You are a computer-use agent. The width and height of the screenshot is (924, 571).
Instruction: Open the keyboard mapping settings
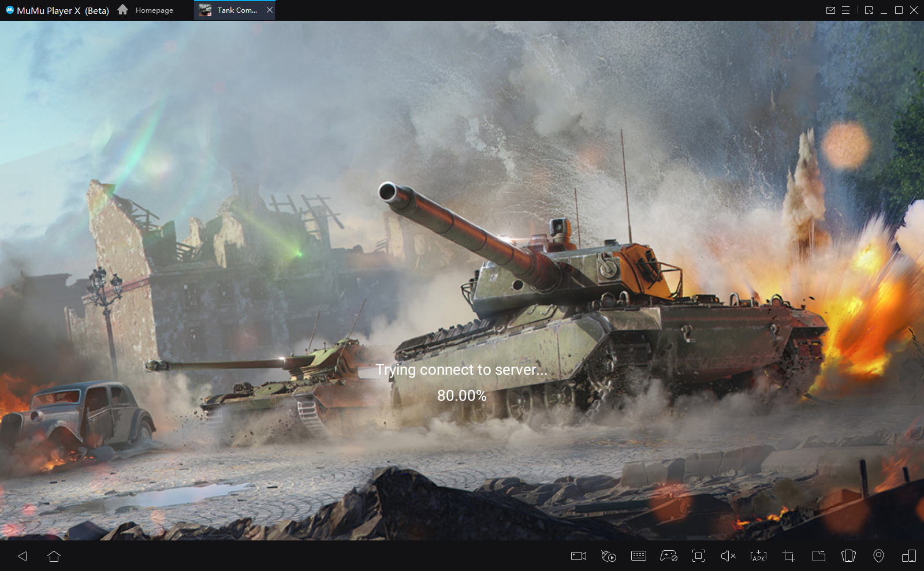tap(639, 556)
